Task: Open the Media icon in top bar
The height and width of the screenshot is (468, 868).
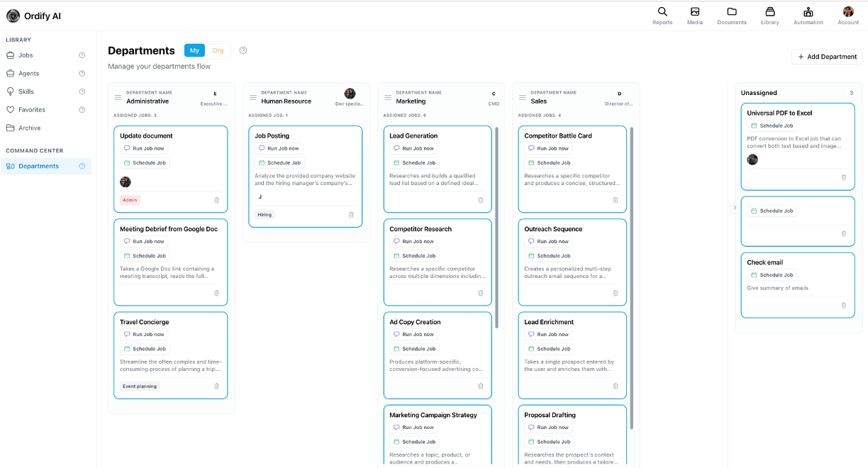Action: pyautogui.click(x=695, y=13)
